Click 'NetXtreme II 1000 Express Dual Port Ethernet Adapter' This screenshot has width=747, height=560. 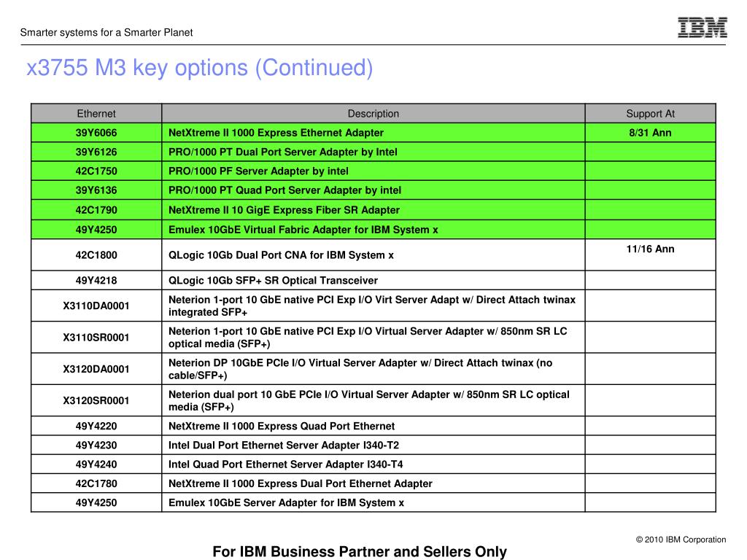(300, 483)
